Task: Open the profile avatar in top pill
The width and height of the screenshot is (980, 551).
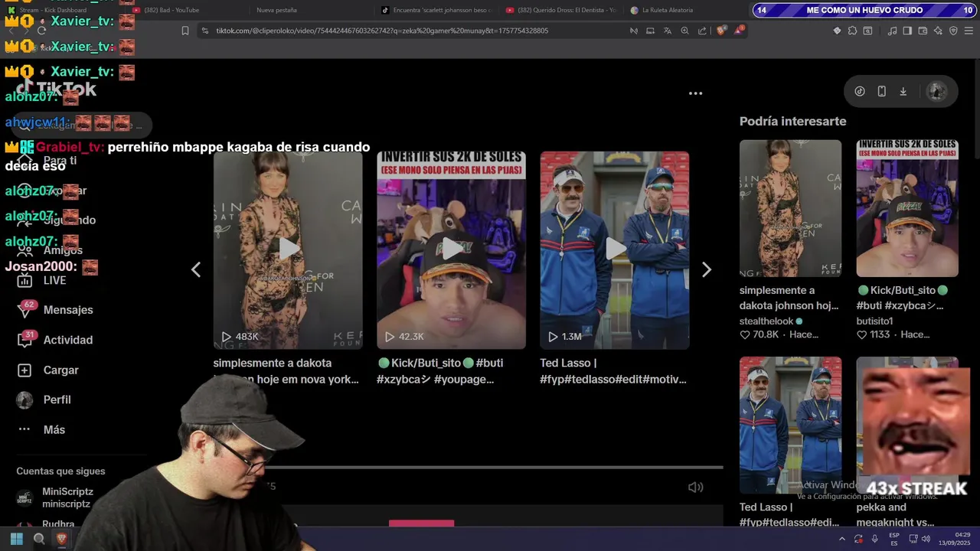Action: point(936,91)
